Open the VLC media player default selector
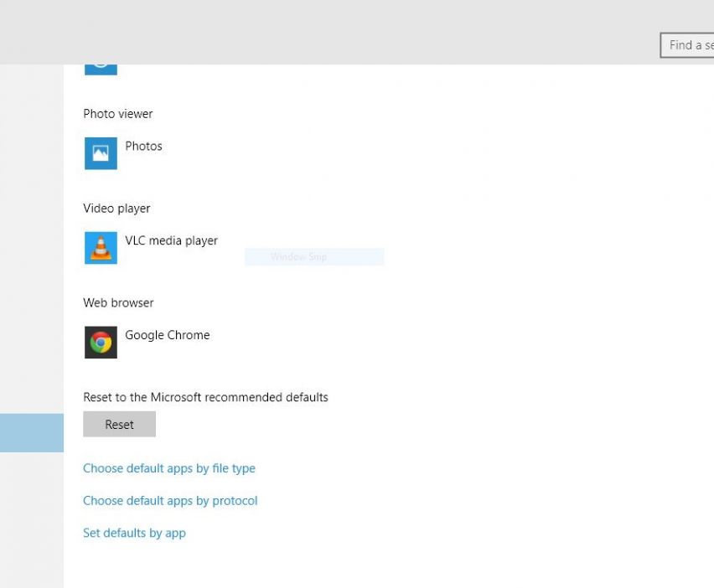 171,241
